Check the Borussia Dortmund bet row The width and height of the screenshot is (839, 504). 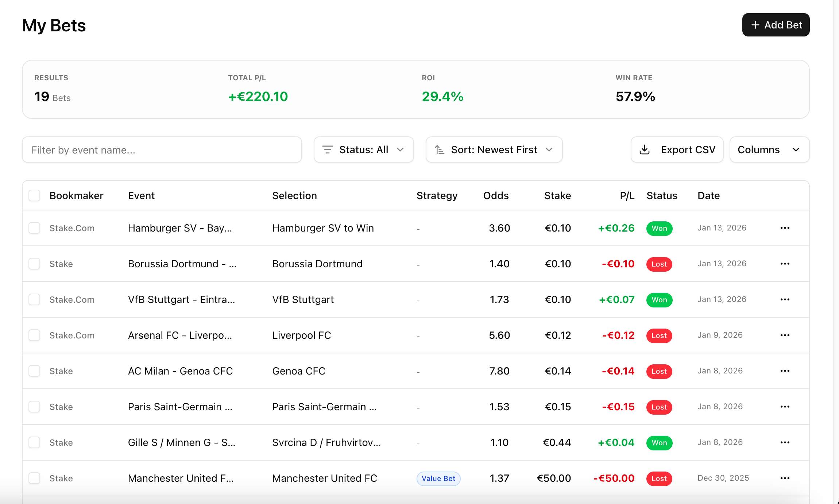[x=34, y=264]
